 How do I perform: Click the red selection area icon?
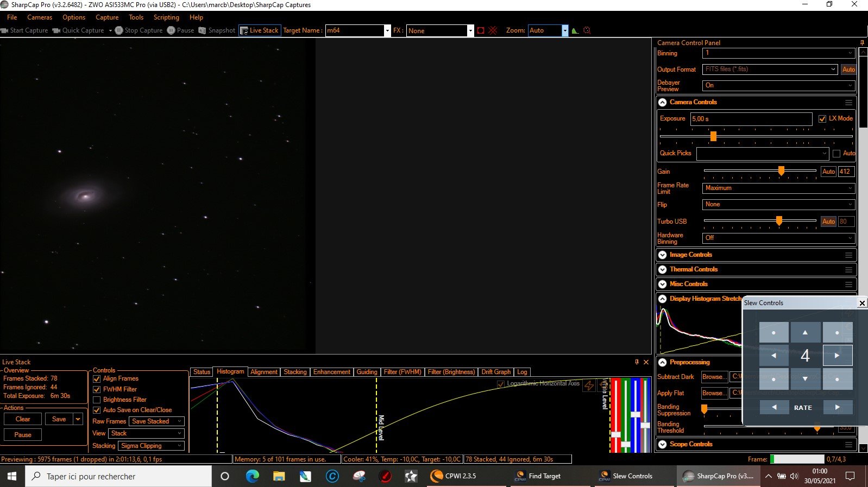coord(481,30)
